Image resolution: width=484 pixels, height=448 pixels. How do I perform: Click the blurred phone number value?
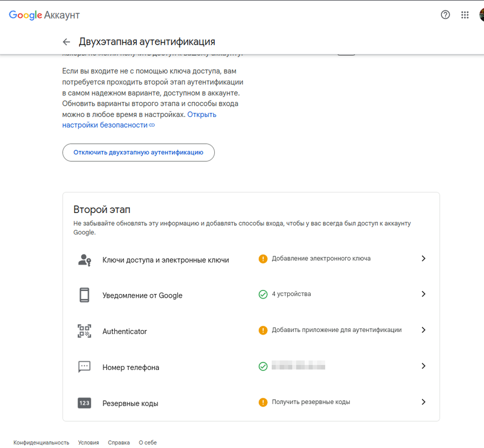pyautogui.click(x=298, y=365)
